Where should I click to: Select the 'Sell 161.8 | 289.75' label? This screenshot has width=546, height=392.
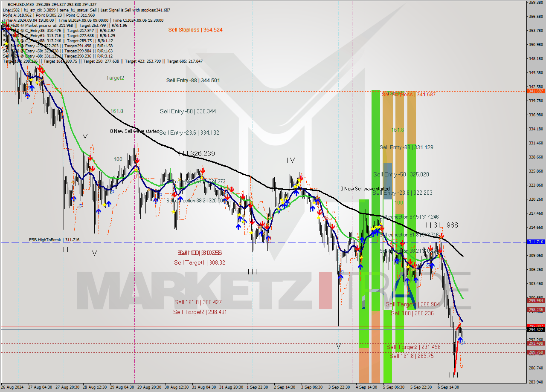coord(412,356)
